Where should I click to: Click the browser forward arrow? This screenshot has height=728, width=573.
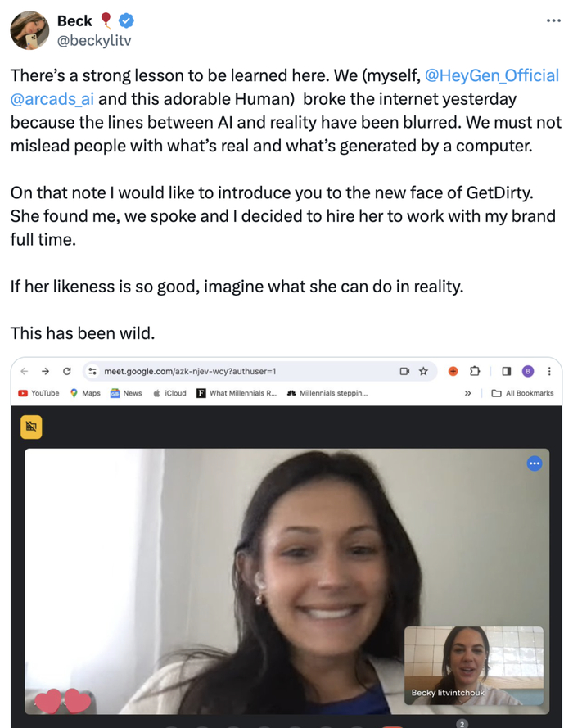[45, 371]
